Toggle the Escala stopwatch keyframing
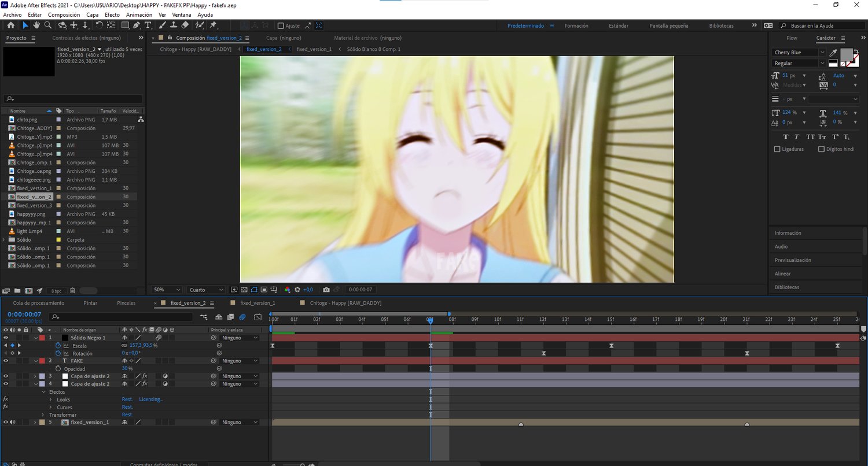 click(x=58, y=346)
